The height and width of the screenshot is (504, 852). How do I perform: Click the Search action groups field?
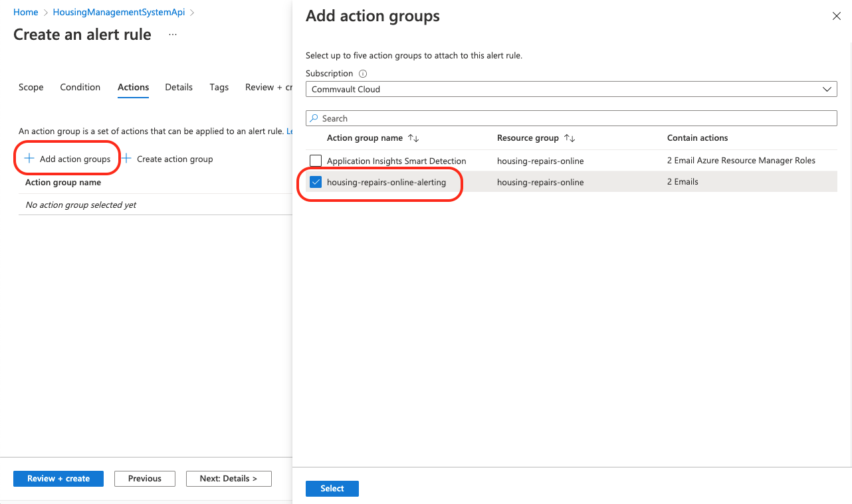571,118
